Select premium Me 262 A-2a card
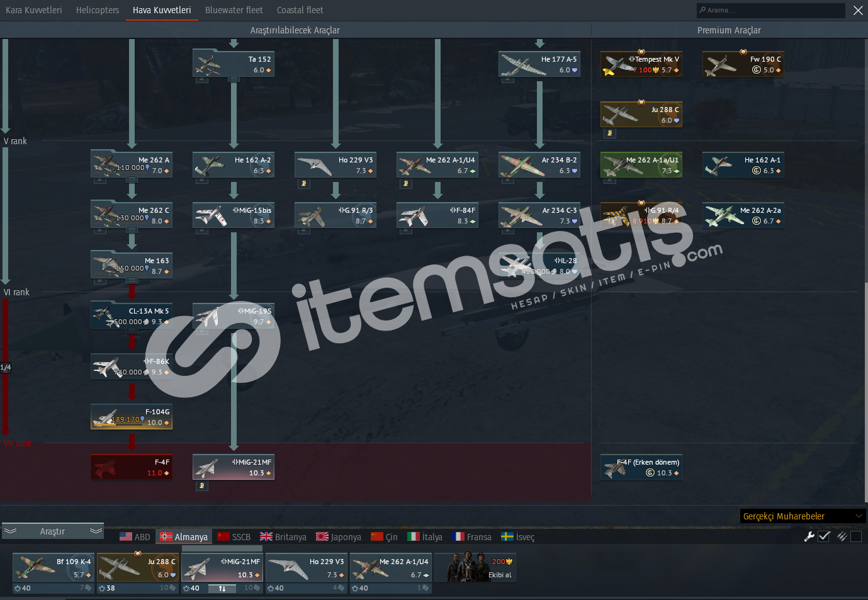 click(x=743, y=215)
